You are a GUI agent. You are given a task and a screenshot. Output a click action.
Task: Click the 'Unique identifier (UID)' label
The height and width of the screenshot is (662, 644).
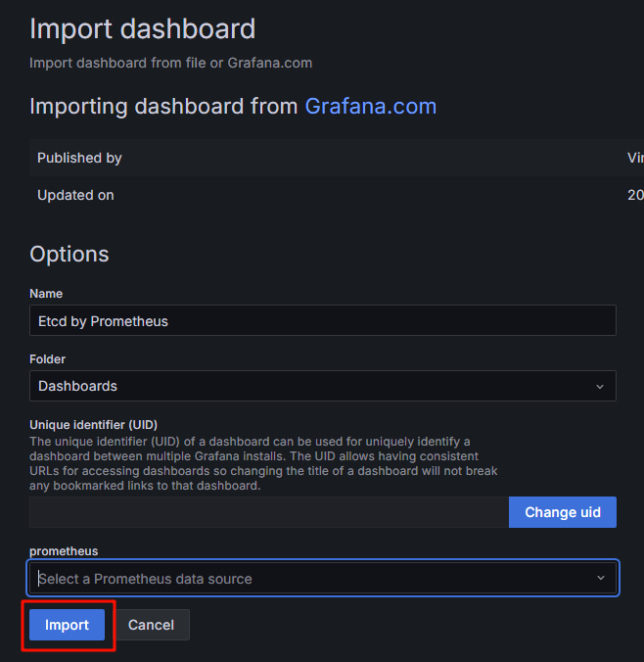pyautogui.click(x=93, y=425)
